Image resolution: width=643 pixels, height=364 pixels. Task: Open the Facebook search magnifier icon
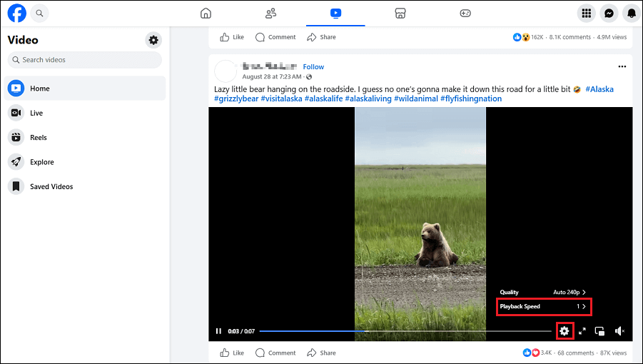tap(39, 13)
